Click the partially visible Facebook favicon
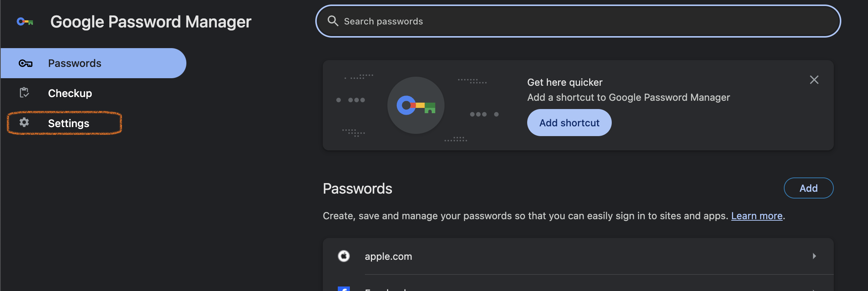The height and width of the screenshot is (291, 868). tap(344, 289)
